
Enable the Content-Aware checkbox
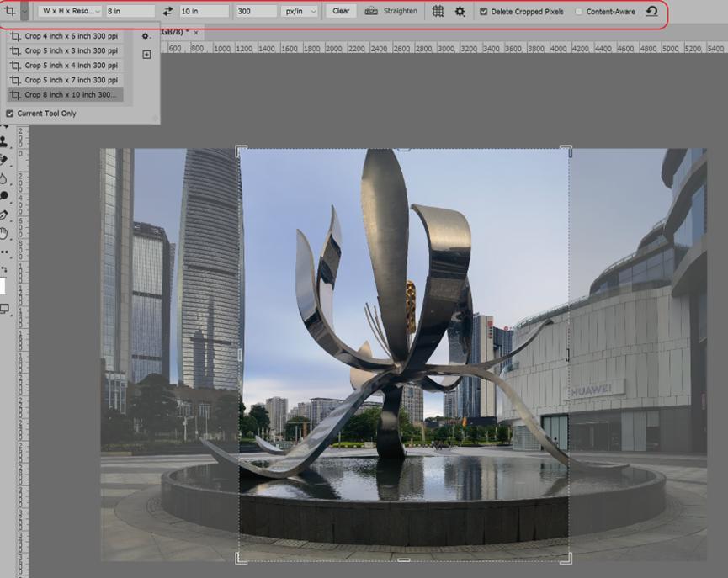pos(579,12)
